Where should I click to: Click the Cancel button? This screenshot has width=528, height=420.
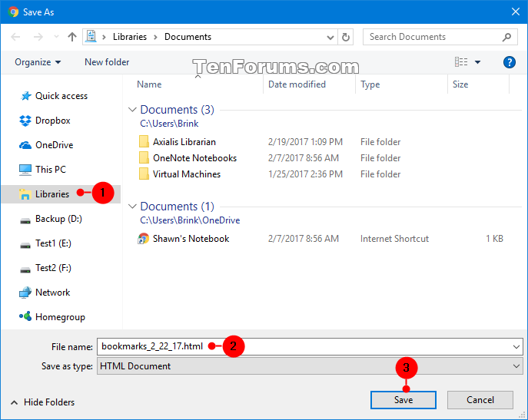(x=480, y=400)
